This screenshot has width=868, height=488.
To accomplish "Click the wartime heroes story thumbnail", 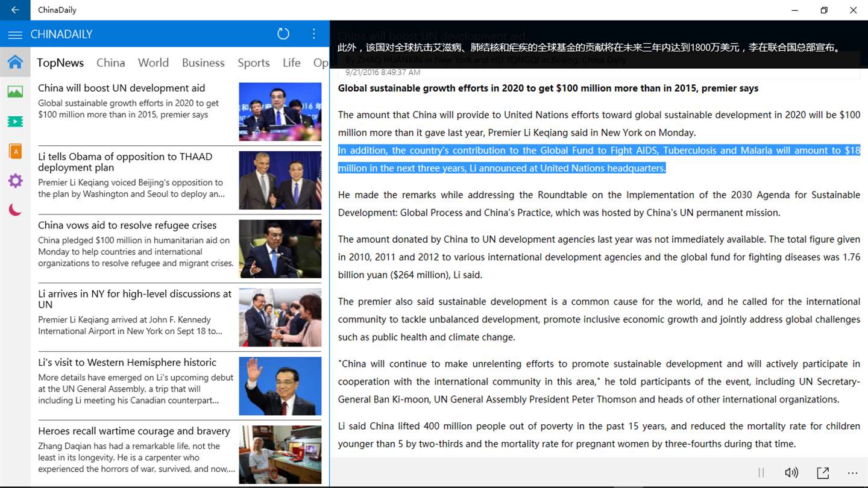I will pyautogui.click(x=280, y=455).
